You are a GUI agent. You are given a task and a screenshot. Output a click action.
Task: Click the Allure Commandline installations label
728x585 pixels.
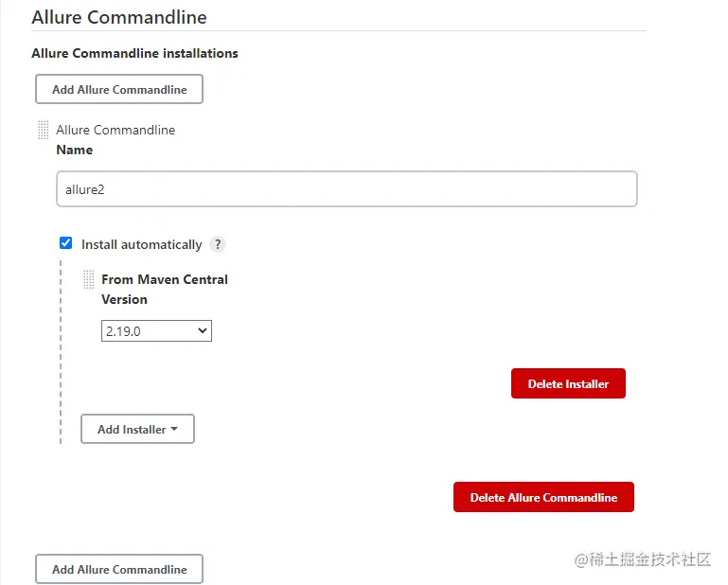click(134, 53)
